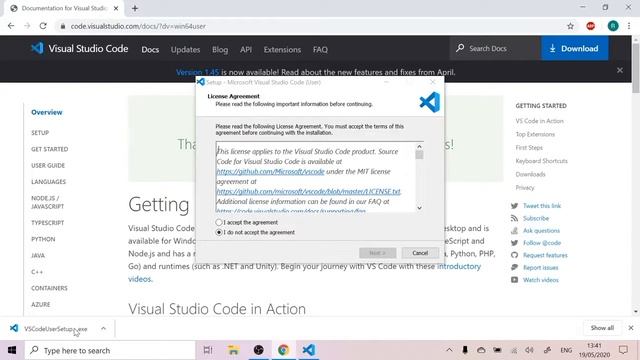Expand NODE.JS / JAVASCRIPT in the sidebar
This screenshot has width=640, height=360.
47,202
